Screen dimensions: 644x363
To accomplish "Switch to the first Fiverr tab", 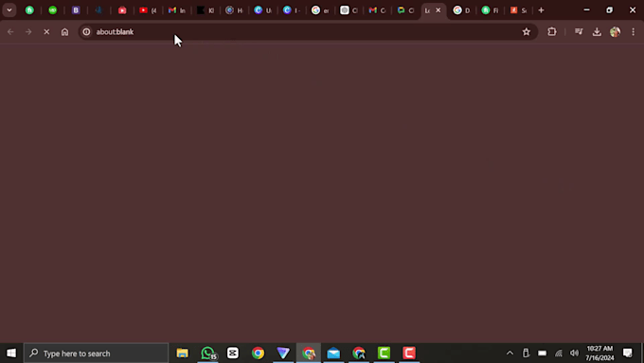I will (29, 10).
